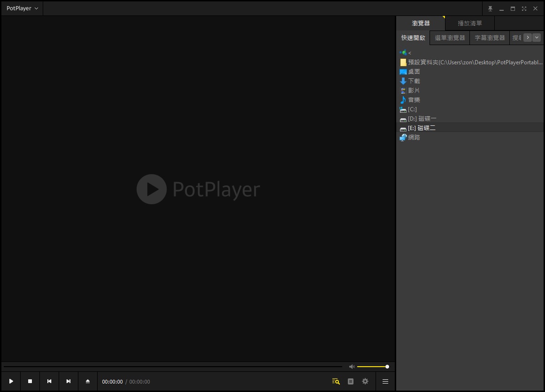Select the 字幕瀏覽器 sub-tab

(490, 38)
